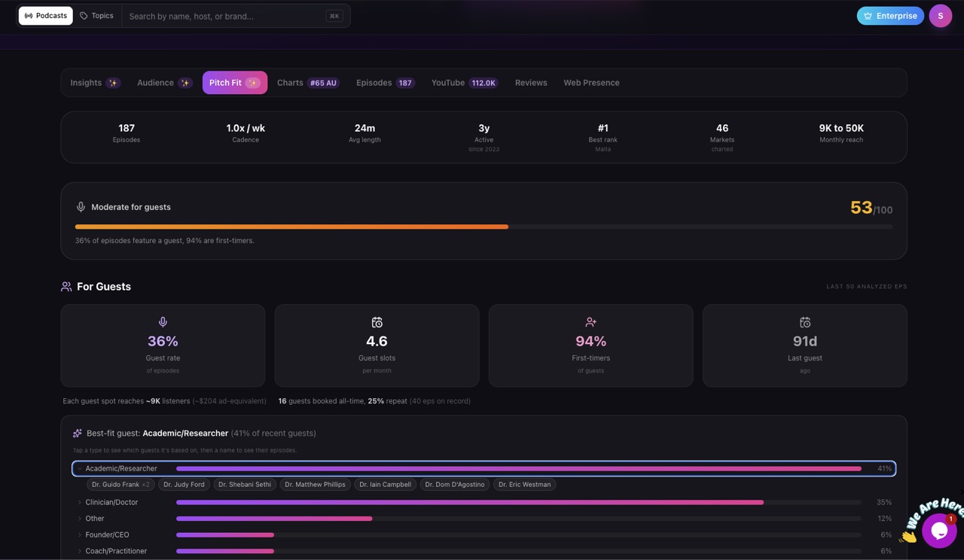Screen dimensions: 964x560
Task: Open the user avatar S menu
Action: tap(941, 16)
